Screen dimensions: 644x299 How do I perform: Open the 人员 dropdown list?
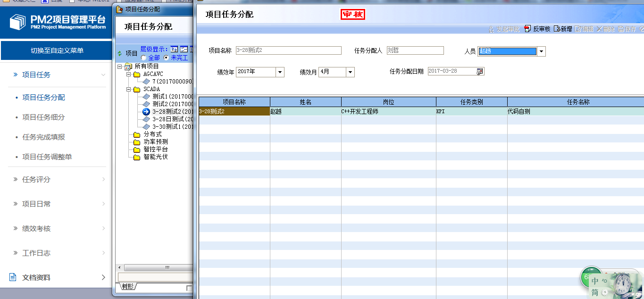coord(541,51)
